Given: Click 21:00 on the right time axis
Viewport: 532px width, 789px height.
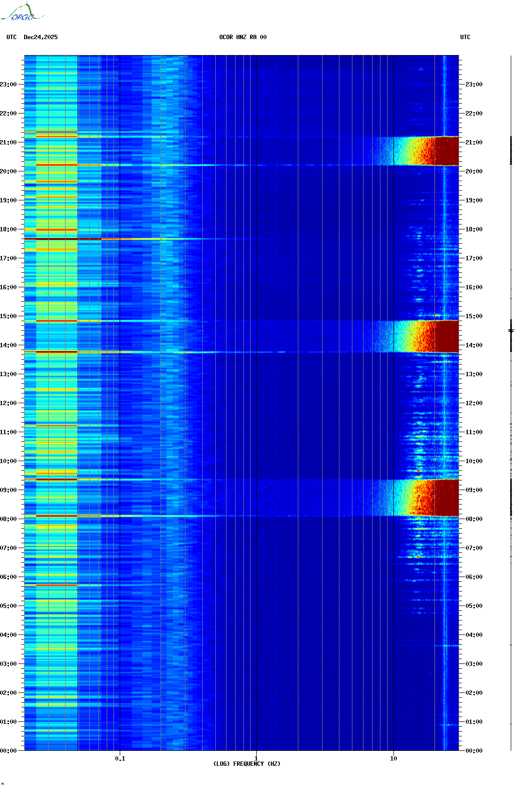Looking at the screenshot, I should (474, 142).
